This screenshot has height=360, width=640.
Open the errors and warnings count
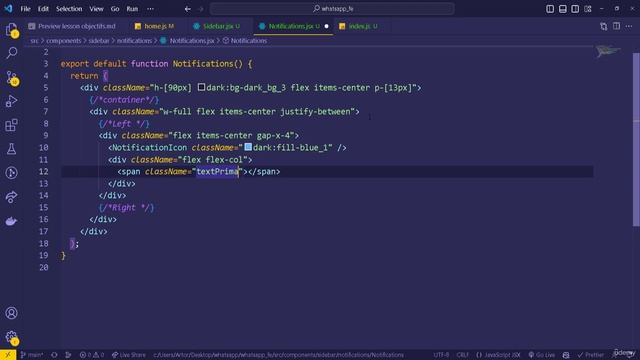click(92, 355)
